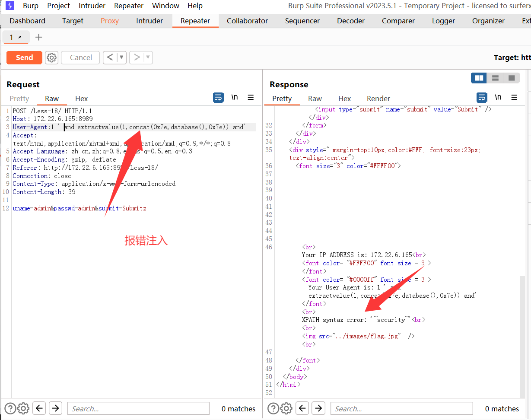Jump to previous match in Request search
Viewport: 531px width, 420px height.
(39, 408)
